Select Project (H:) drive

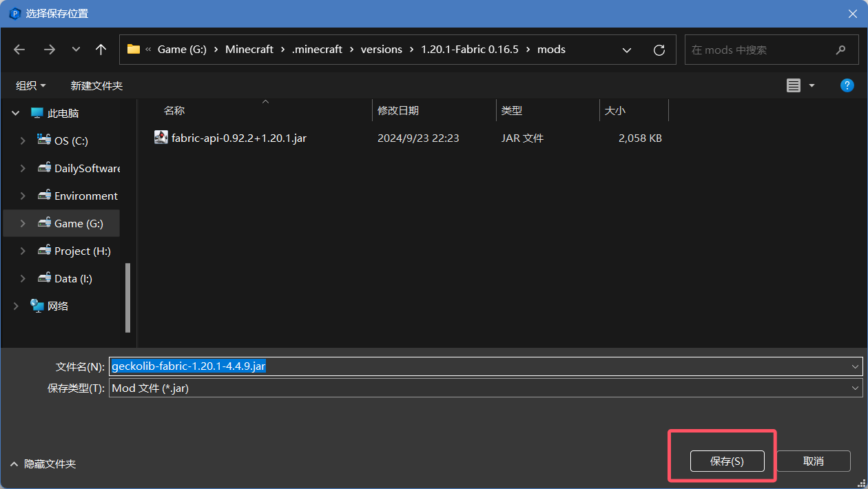pyautogui.click(x=83, y=251)
